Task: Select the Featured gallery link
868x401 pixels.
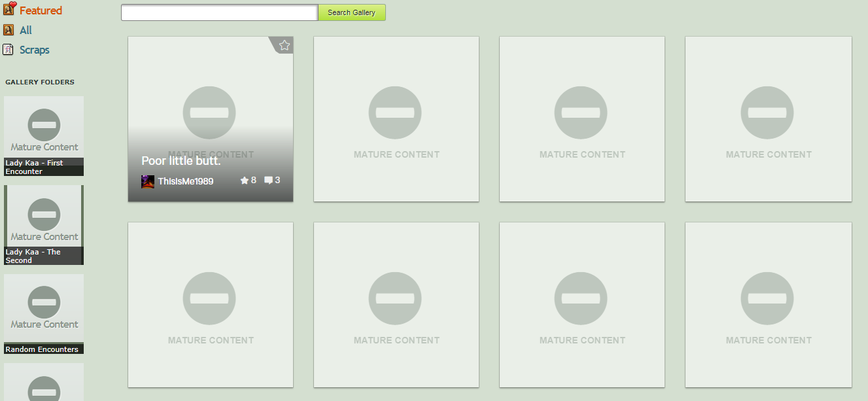Action: click(41, 10)
